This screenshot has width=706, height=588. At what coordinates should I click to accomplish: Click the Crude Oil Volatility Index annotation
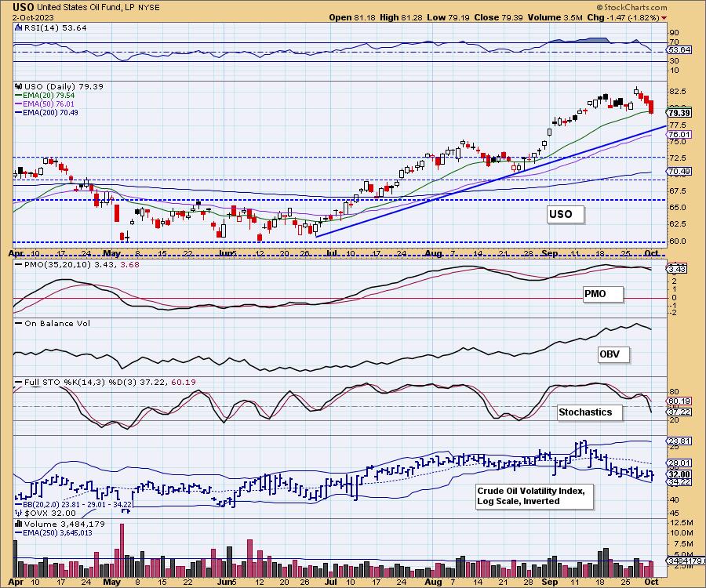pyautogui.click(x=534, y=496)
